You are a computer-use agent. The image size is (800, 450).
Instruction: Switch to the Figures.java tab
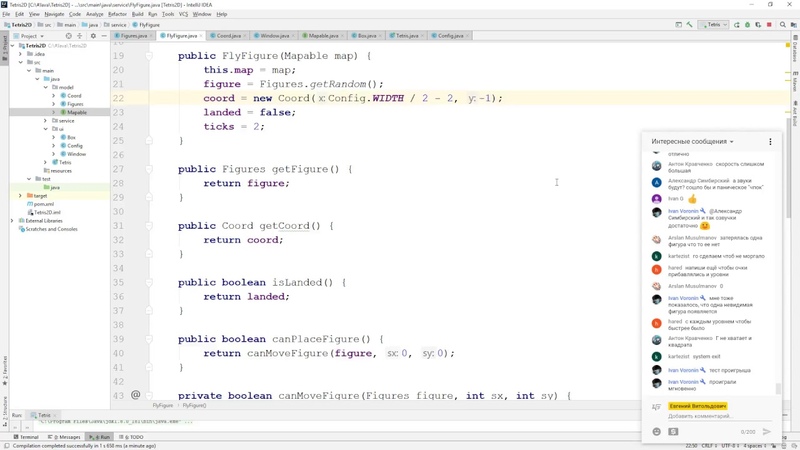[134, 36]
